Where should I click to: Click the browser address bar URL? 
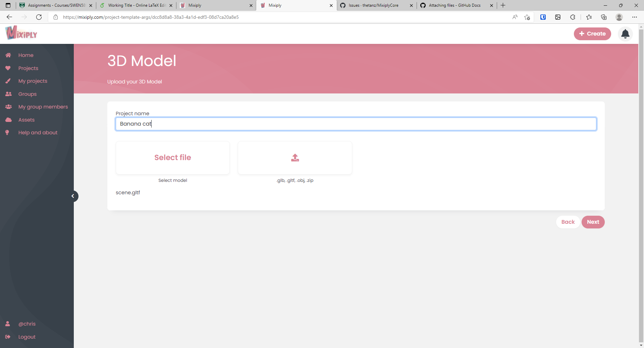pos(151,17)
